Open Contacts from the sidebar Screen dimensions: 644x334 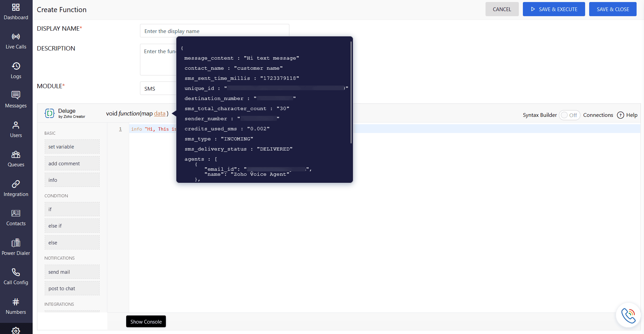[16, 218]
